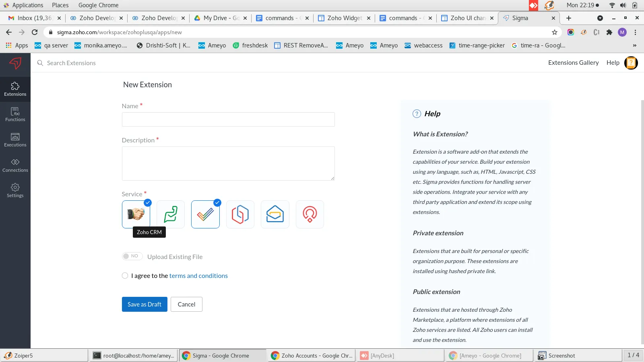The height and width of the screenshot is (362, 644).
Task: Open the Chrome extensions puzzle icon
Action: click(x=609, y=32)
